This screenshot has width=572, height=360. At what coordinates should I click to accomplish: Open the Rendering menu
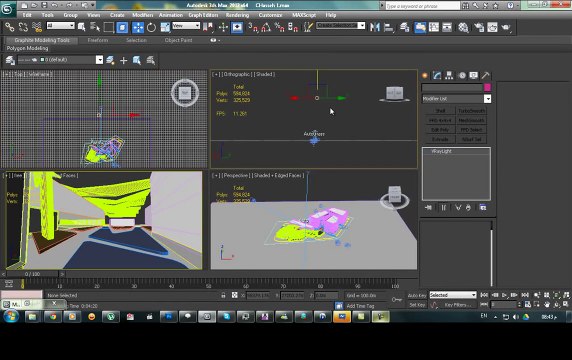point(237,15)
